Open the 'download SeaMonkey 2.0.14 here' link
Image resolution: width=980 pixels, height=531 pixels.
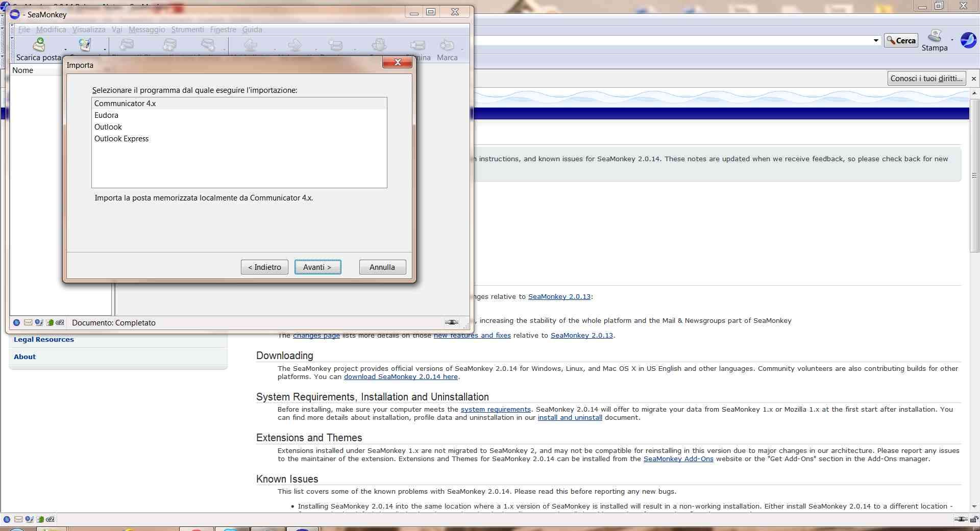pos(401,377)
